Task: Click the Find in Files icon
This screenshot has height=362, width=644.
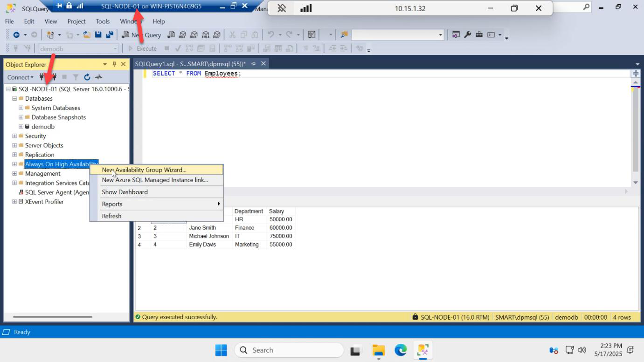Action: (x=345, y=35)
